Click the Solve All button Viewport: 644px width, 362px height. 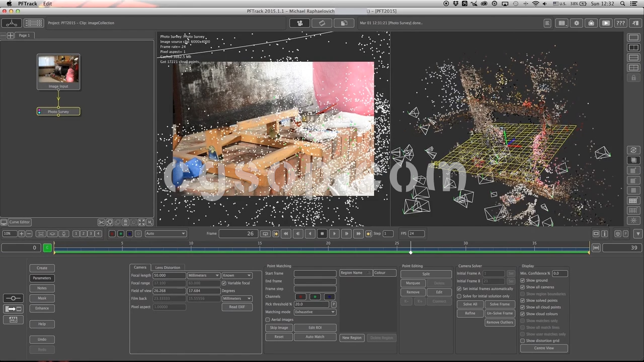pyautogui.click(x=470, y=304)
